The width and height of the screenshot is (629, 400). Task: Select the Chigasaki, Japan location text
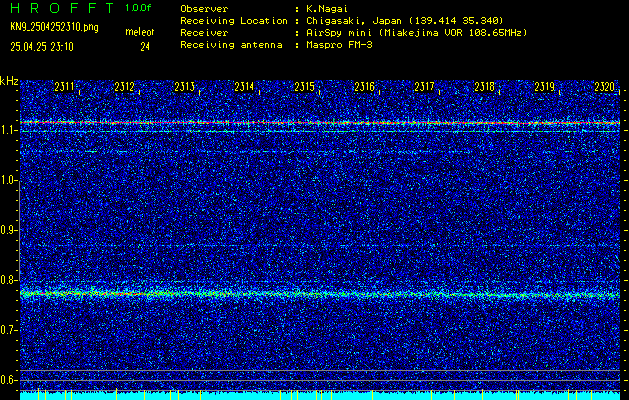[x=405, y=21]
